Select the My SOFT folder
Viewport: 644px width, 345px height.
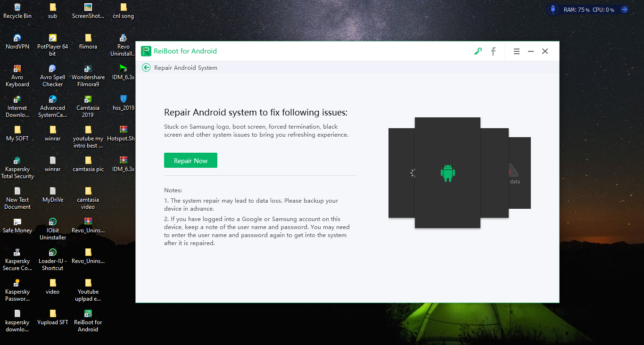click(17, 133)
